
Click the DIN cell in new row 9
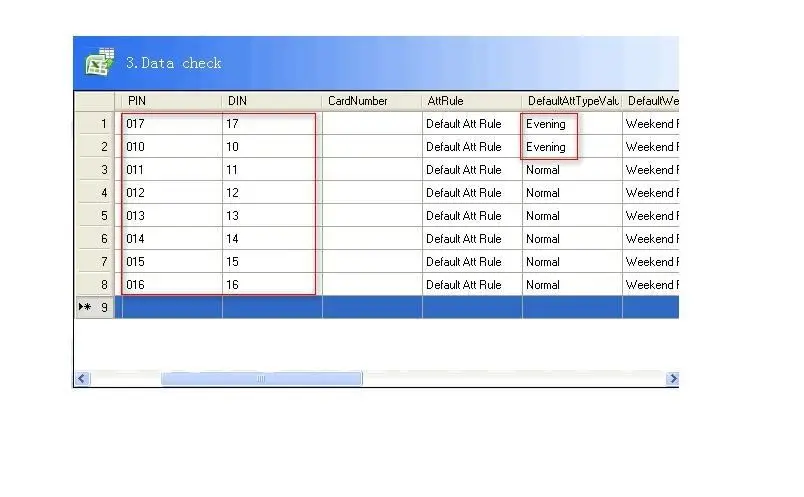pyautogui.click(x=272, y=307)
